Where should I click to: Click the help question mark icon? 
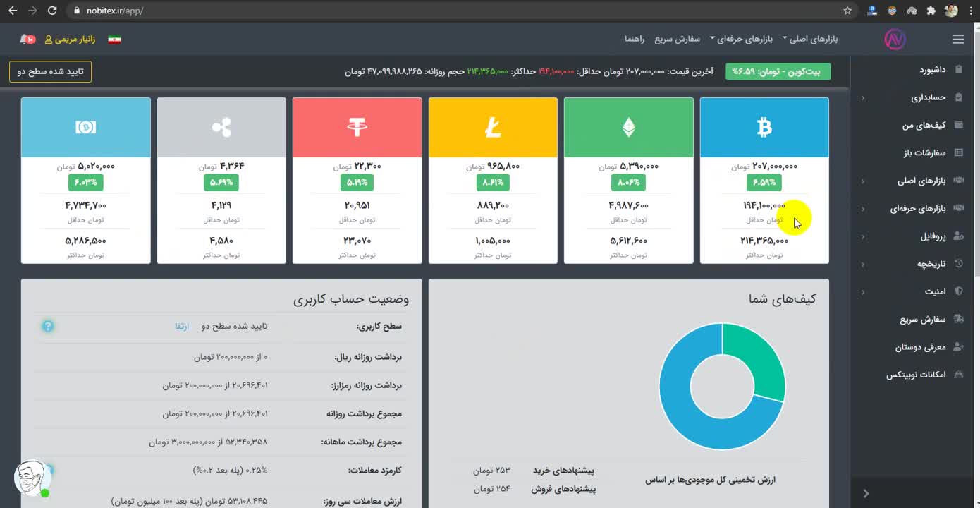47,326
